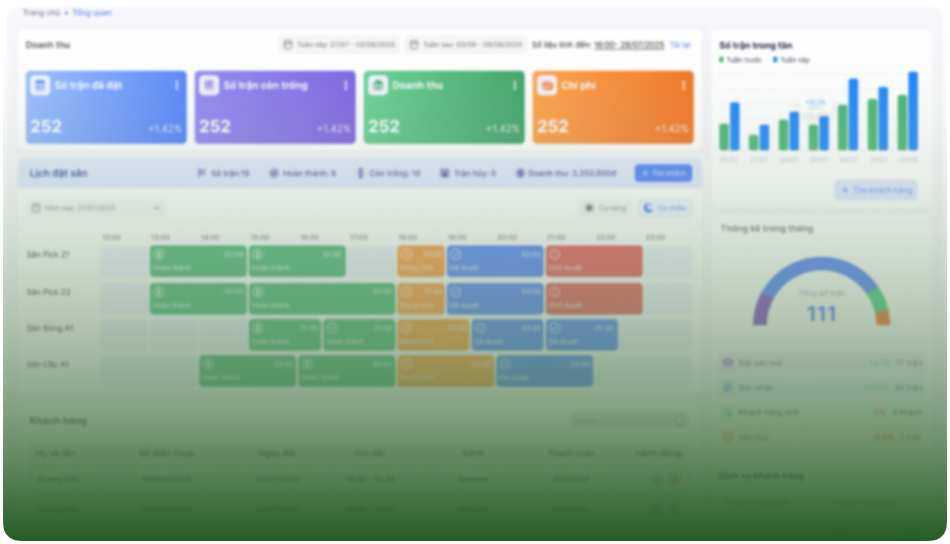Select the 15:00 completed booking on Sân Pick Z1
Image resolution: width=950 pixels, height=544 pixels.
click(x=297, y=261)
